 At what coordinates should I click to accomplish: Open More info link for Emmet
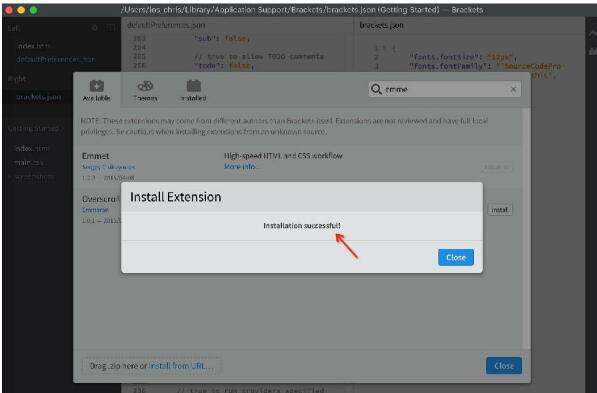(241, 166)
